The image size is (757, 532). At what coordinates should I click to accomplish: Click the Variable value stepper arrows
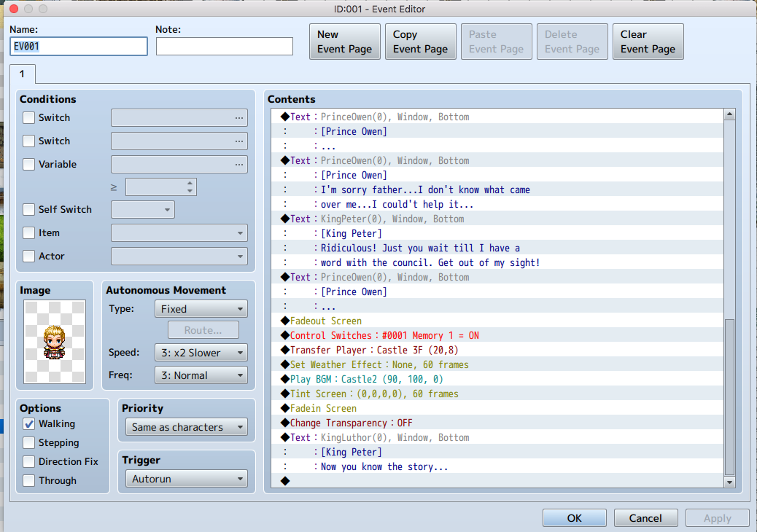click(x=190, y=187)
